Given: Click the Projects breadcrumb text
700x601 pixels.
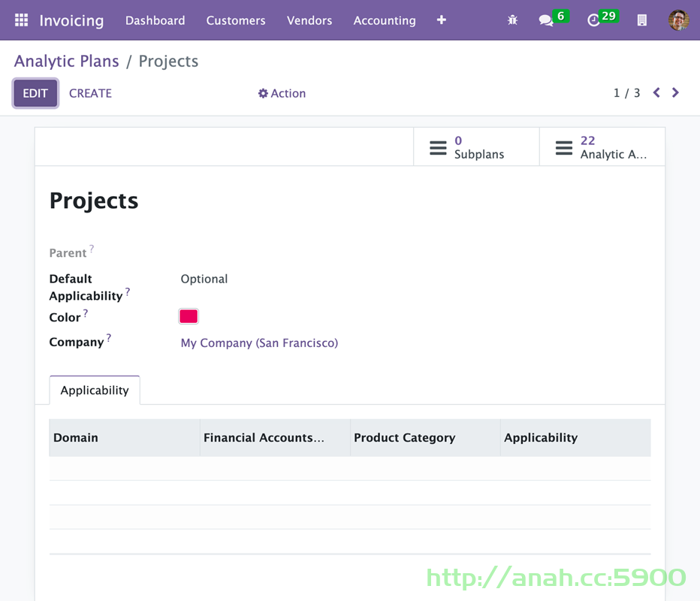Looking at the screenshot, I should tap(168, 61).
